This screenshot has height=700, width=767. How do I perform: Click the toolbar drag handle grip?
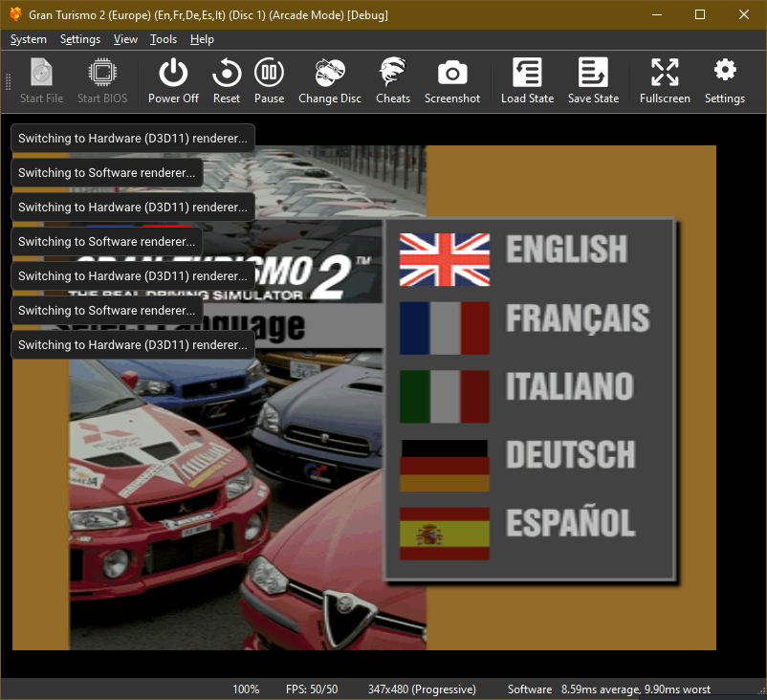(x=8, y=81)
